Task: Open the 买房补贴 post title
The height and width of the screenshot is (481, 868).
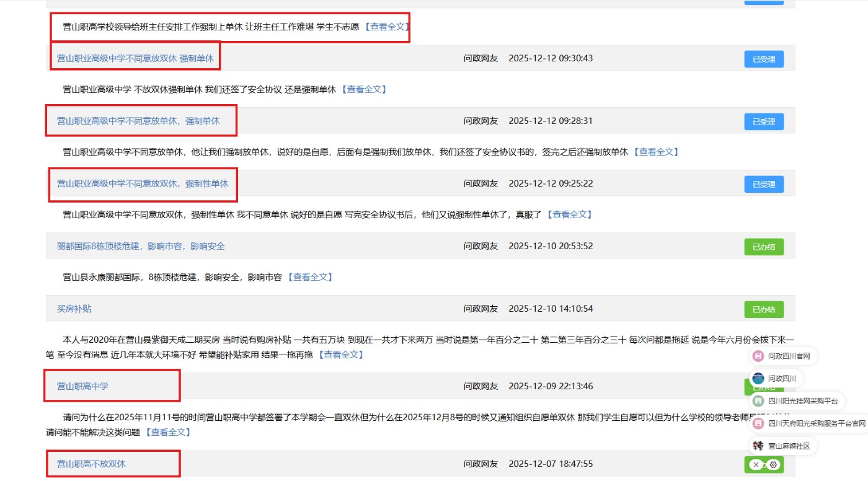Action: pos(74,309)
